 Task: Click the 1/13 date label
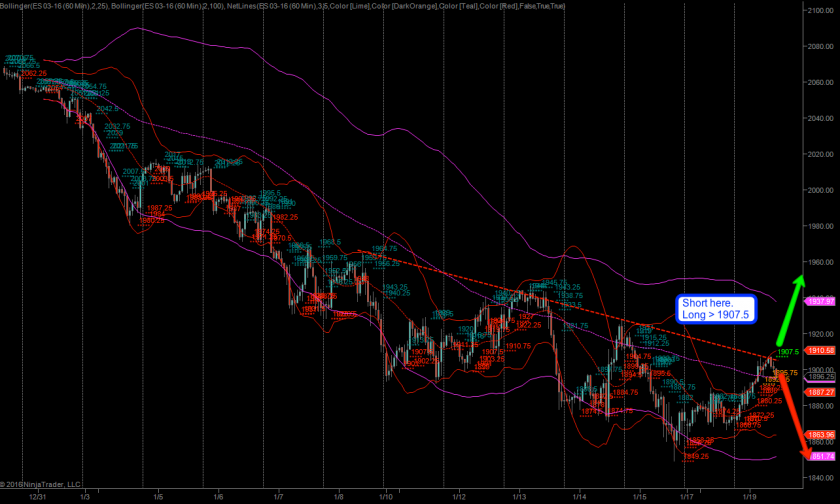519,497
